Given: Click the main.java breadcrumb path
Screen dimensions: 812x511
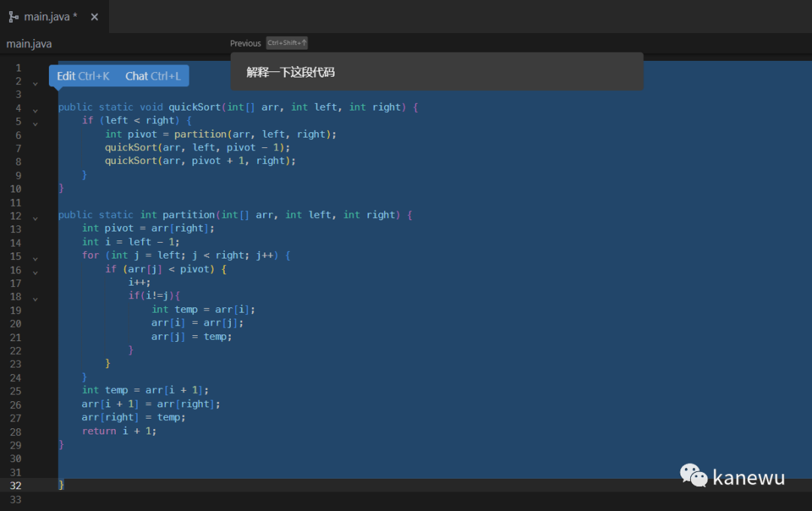Looking at the screenshot, I should coord(29,44).
